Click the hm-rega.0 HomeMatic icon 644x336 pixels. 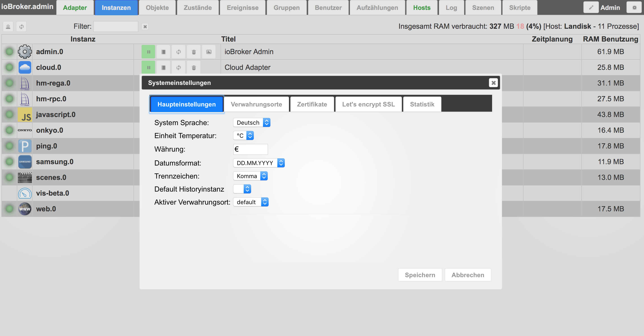coord(25,83)
